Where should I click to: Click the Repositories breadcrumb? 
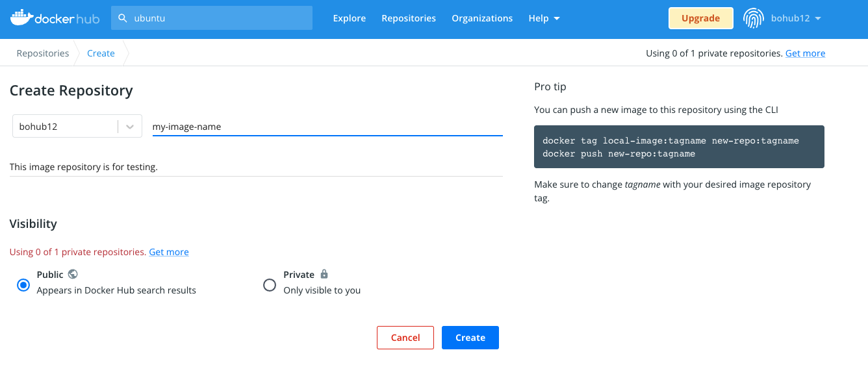43,53
